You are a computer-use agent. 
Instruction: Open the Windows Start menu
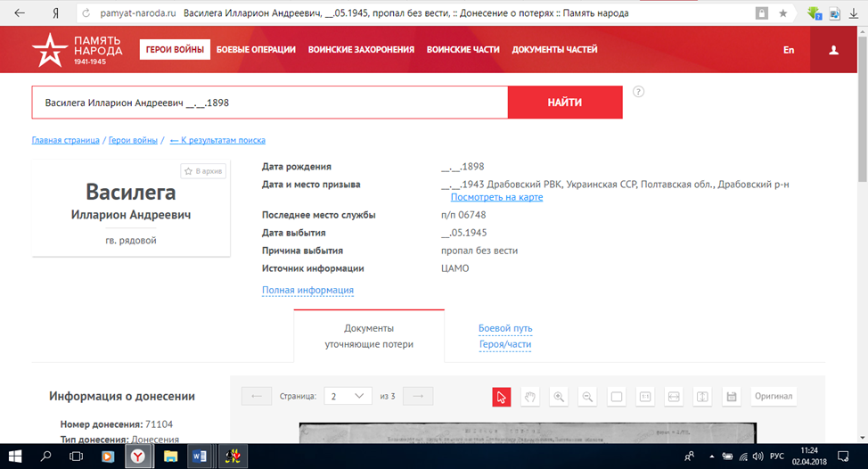point(15,457)
